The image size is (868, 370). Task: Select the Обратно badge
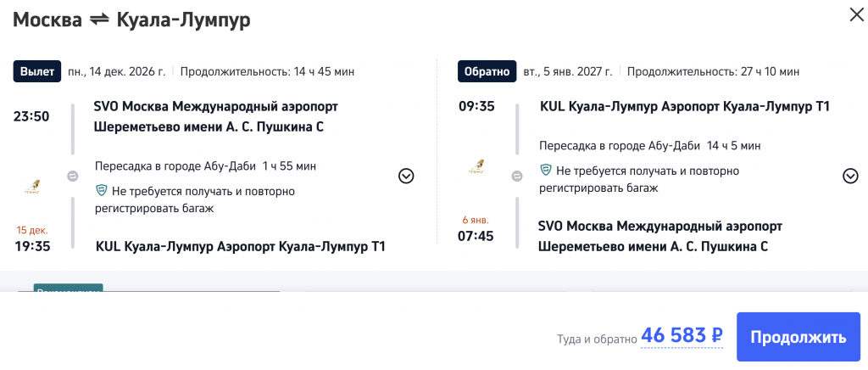tap(485, 71)
